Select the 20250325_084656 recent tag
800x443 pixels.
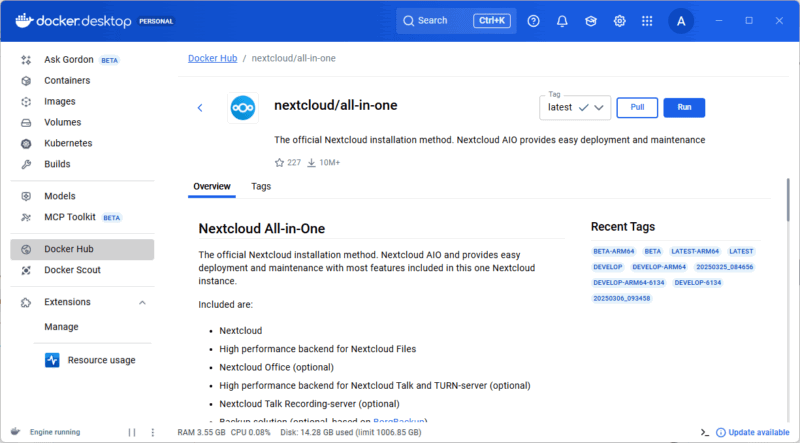point(724,267)
